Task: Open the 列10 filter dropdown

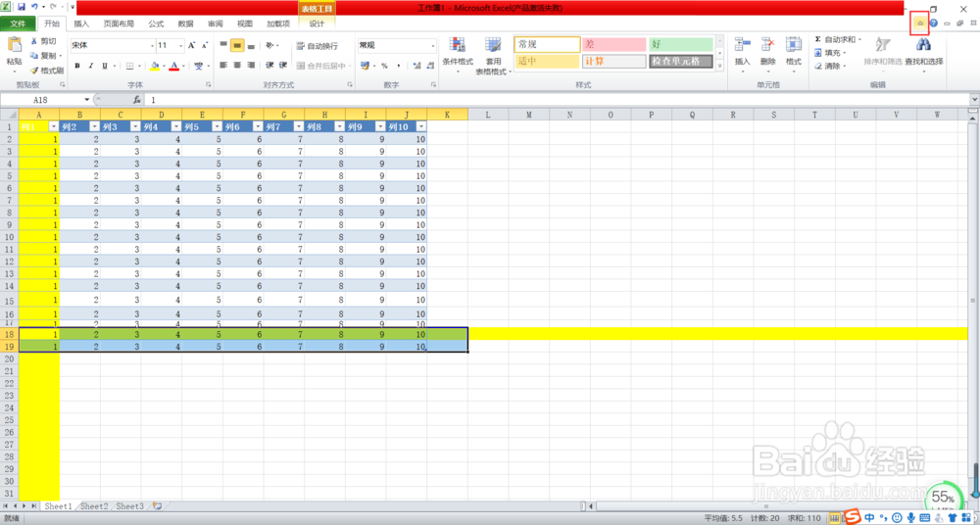Action: (x=420, y=126)
